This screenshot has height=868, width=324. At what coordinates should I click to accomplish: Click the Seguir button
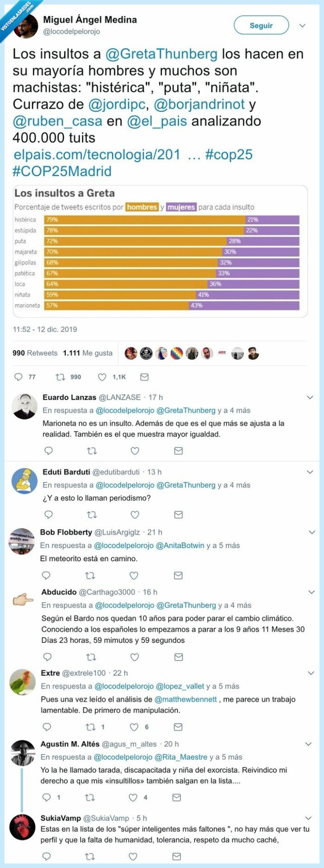(262, 25)
